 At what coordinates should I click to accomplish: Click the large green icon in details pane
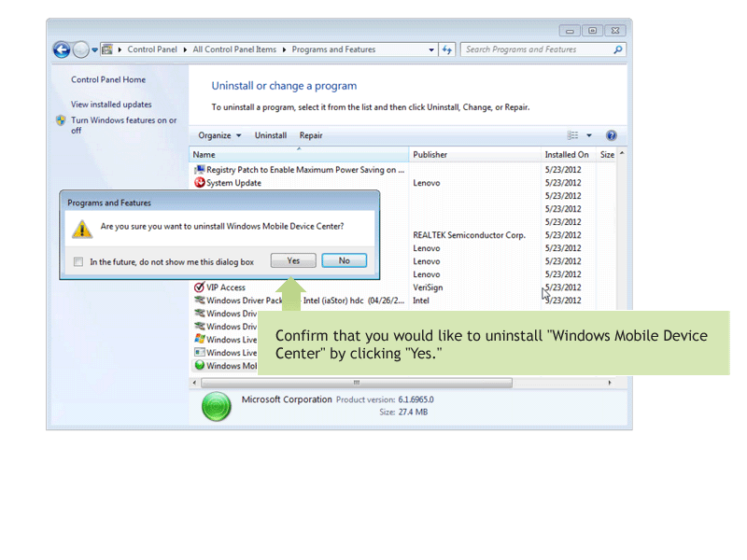pyautogui.click(x=217, y=406)
